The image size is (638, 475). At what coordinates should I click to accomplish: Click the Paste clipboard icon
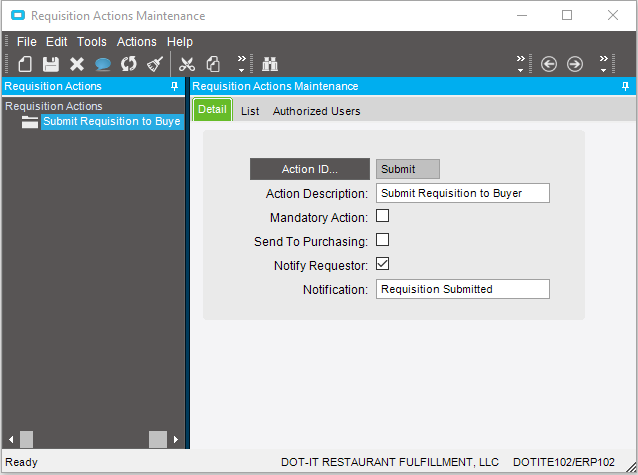tap(213, 64)
